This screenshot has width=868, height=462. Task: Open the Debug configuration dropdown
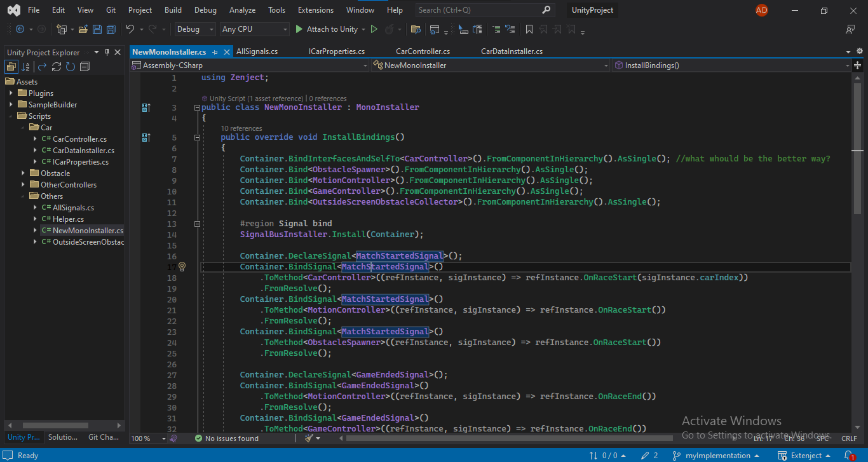(195, 29)
